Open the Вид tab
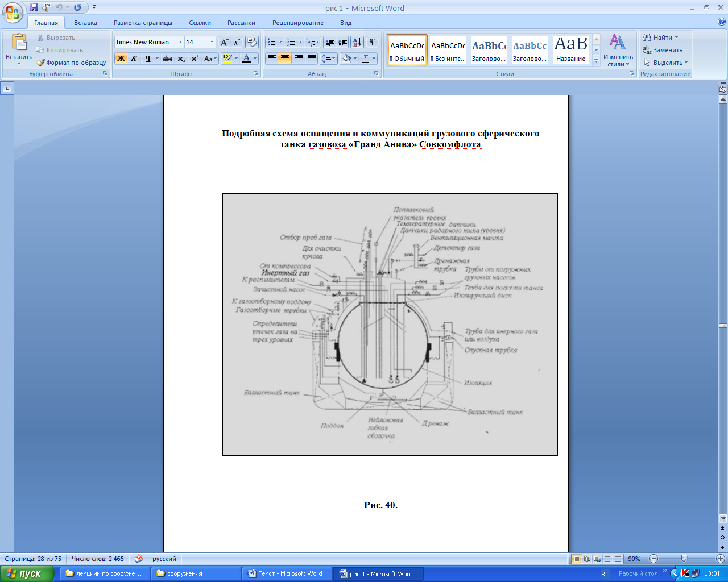This screenshot has height=582, width=728. click(346, 23)
